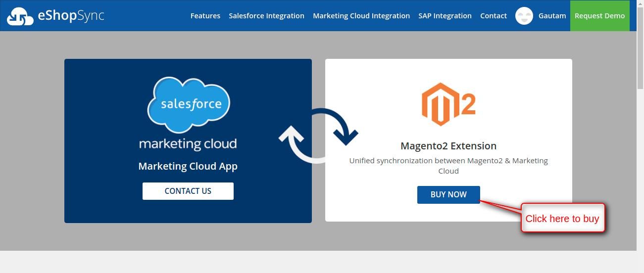The image size is (644, 273).
Task: Click the BUY NOW button
Action: pyautogui.click(x=448, y=195)
